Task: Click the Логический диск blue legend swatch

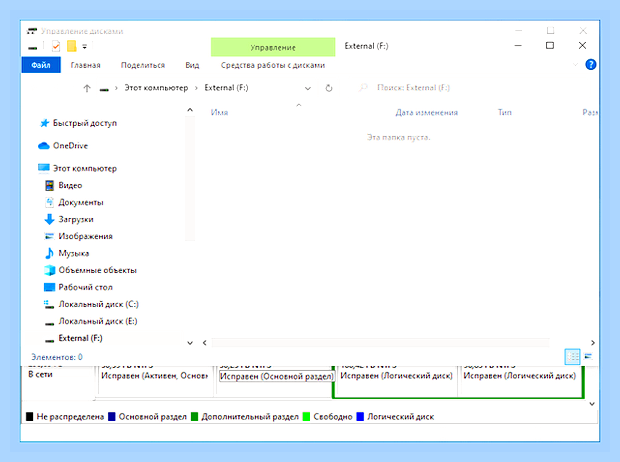Action: point(360,417)
